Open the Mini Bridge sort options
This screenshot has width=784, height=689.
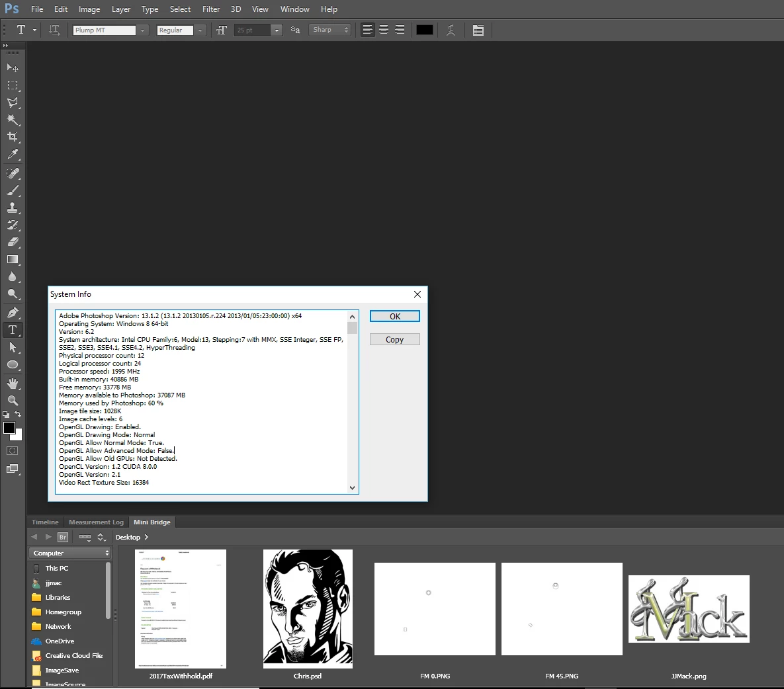pyautogui.click(x=101, y=537)
